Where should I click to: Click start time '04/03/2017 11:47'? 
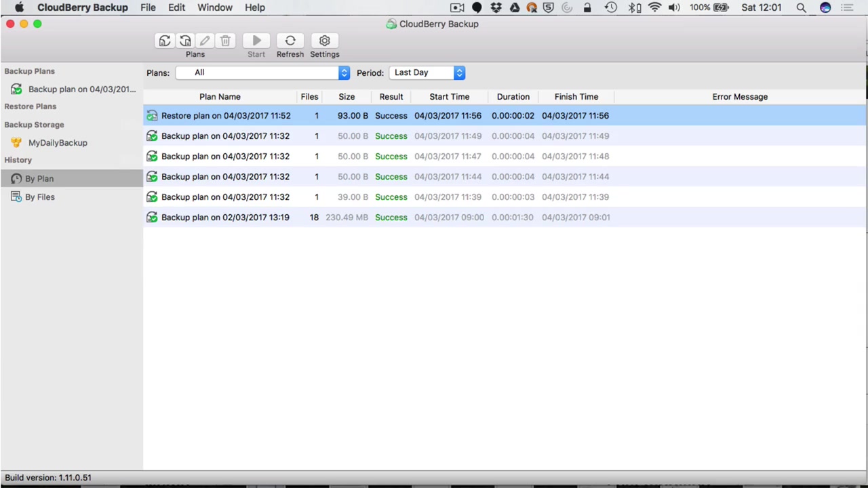[x=448, y=157]
